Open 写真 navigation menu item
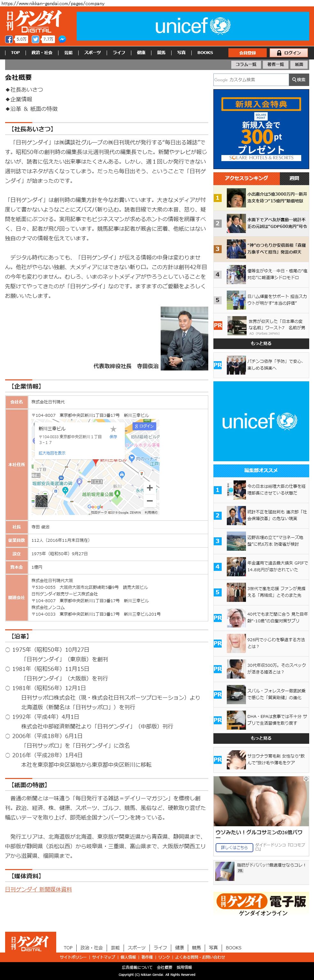 click(x=181, y=52)
